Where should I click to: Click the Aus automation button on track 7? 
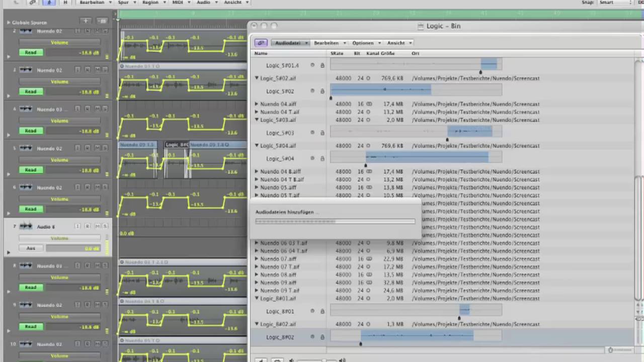pos(31,248)
